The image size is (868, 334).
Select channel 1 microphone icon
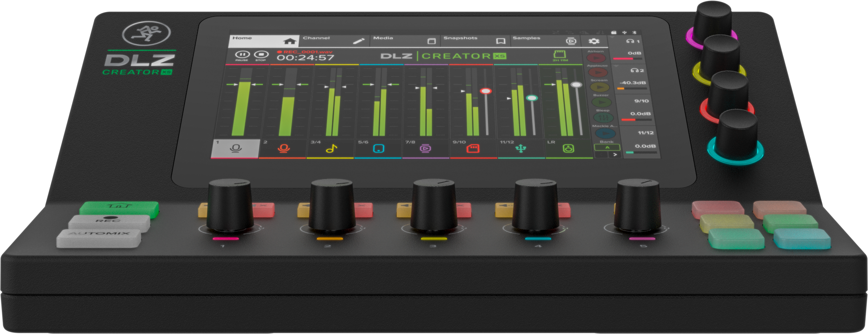click(236, 148)
